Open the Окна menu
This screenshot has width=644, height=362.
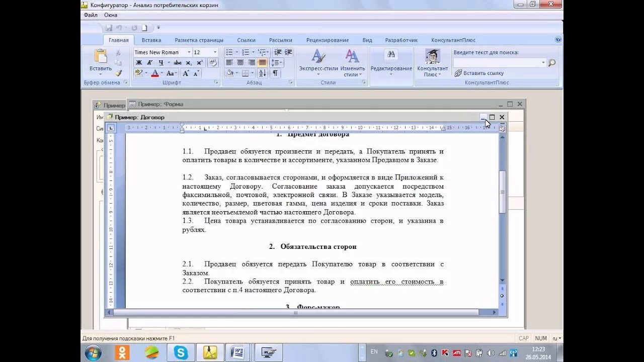(x=111, y=15)
